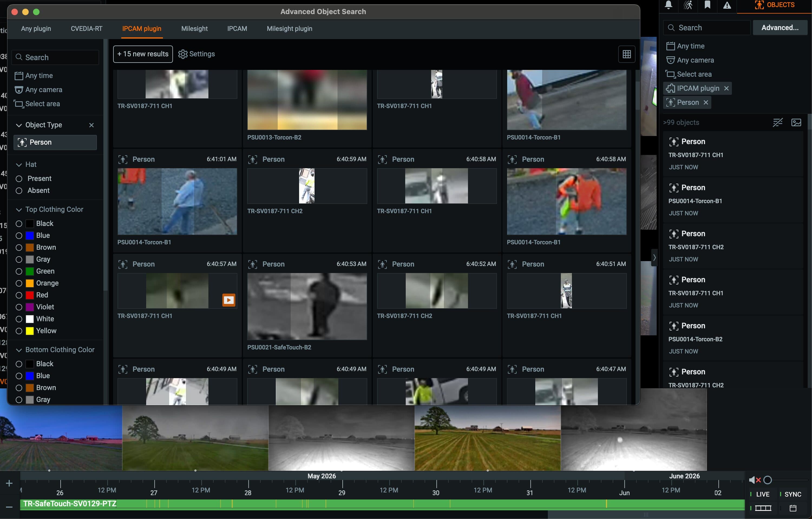The height and width of the screenshot is (519, 812).
Task: Select top clothing color Yellow
Action: (19, 331)
